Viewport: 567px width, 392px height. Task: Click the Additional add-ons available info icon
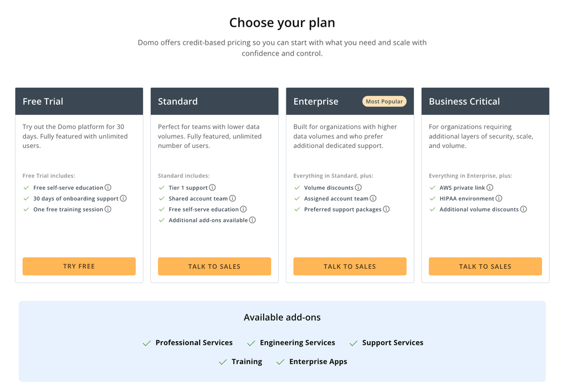[252, 220]
